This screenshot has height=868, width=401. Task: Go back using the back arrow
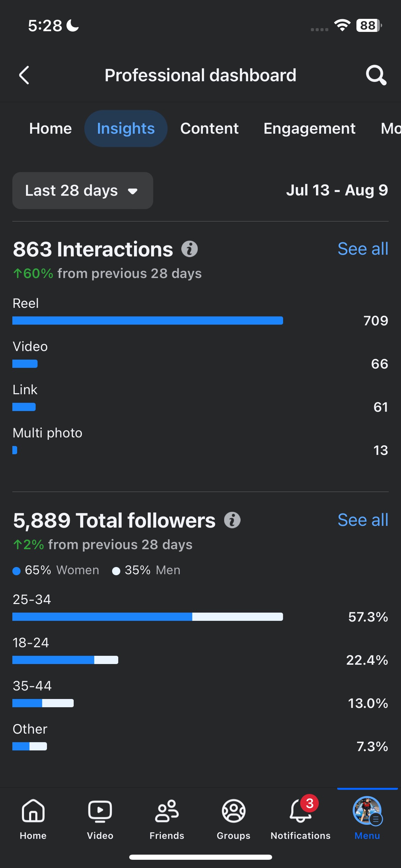(x=24, y=75)
